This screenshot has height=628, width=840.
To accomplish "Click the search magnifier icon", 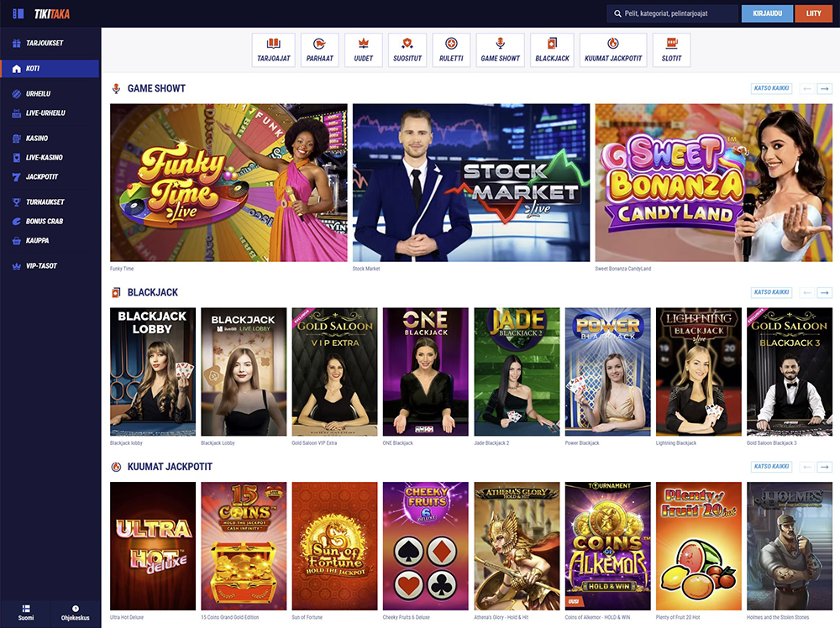I will [617, 13].
